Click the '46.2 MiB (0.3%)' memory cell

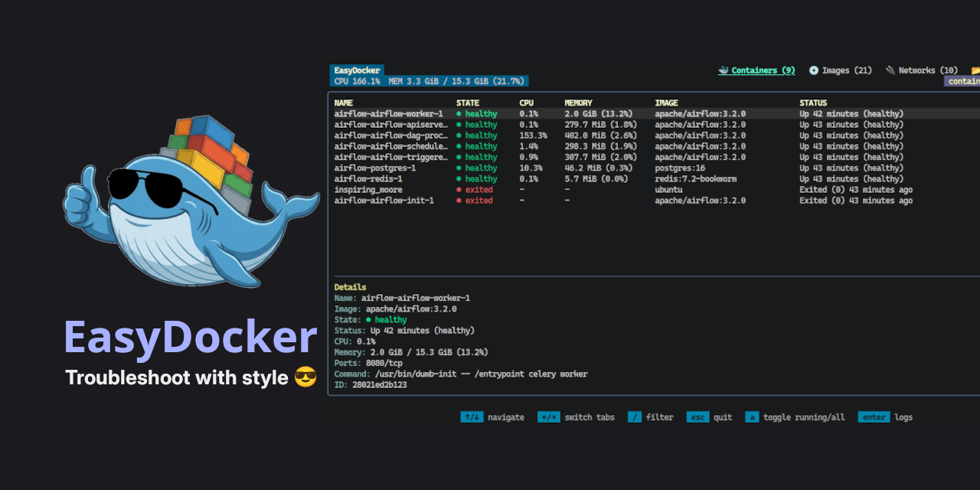click(x=598, y=168)
